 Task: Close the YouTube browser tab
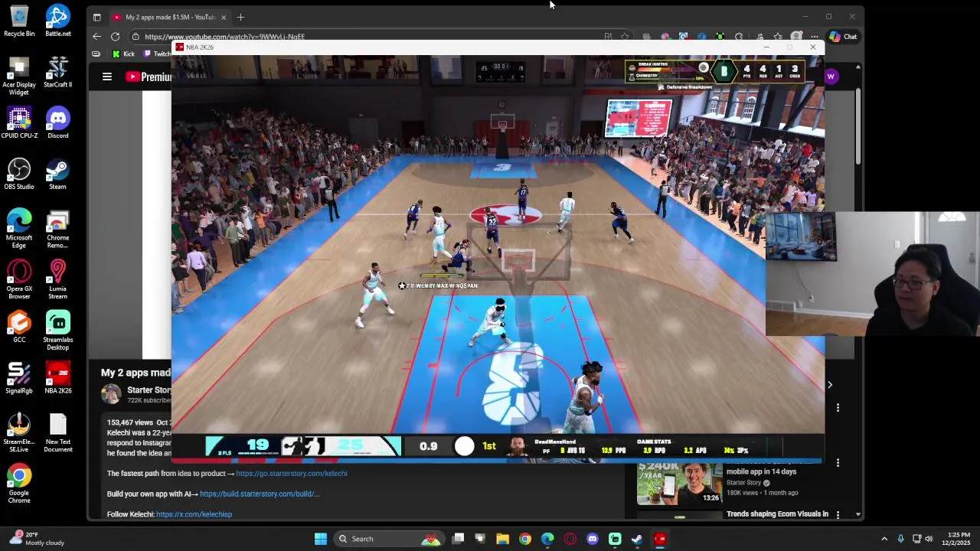pyautogui.click(x=224, y=17)
